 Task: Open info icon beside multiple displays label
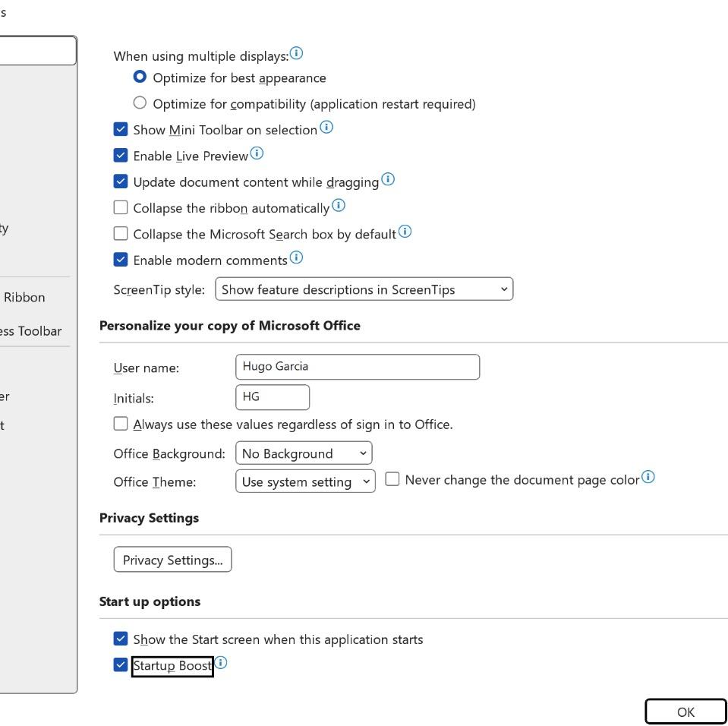coord(296,53)
